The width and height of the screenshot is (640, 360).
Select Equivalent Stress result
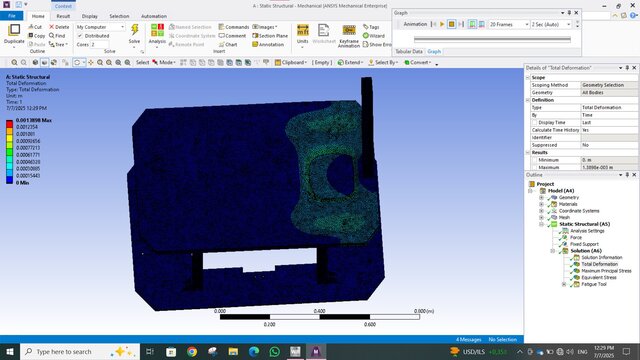[598, 278]
